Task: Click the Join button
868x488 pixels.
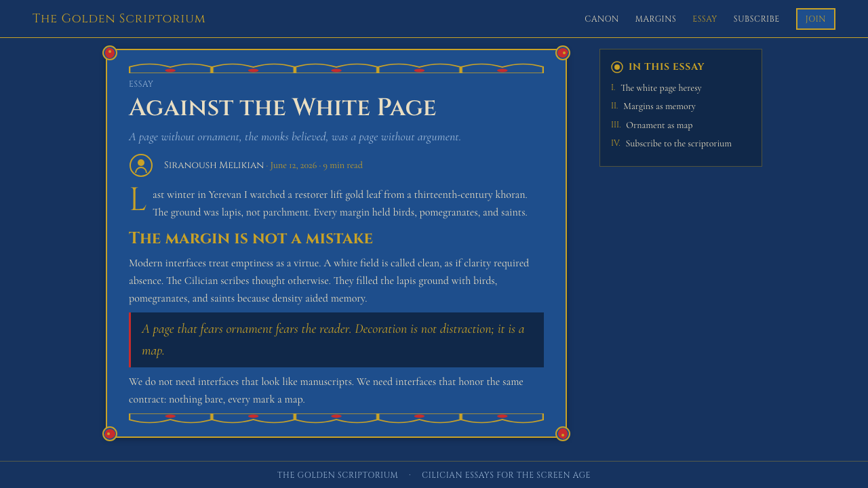Action: coord(815,19)
